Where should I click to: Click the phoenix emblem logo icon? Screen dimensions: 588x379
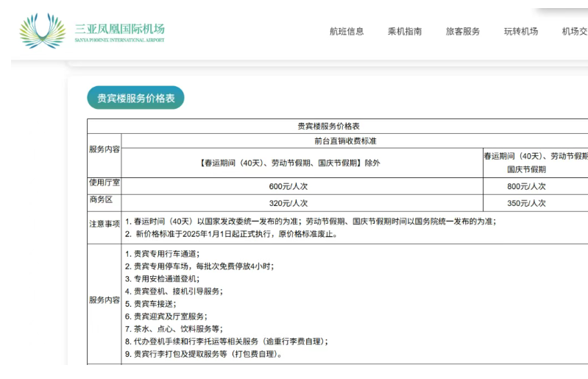[x=42, y=31]
